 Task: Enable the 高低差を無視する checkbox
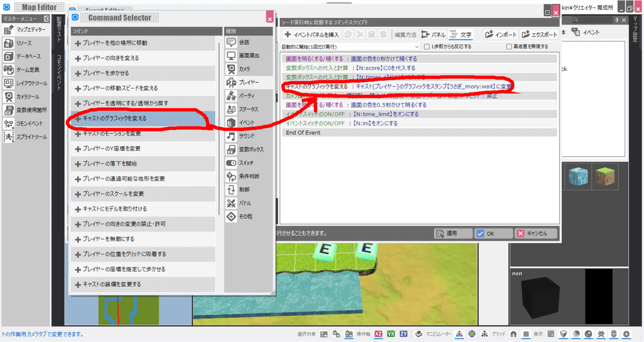[509, 47]
